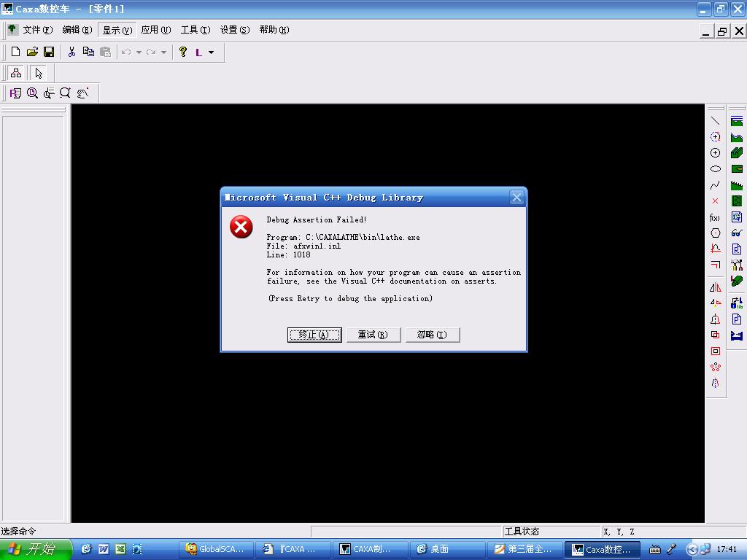The height and width of the screenshot is (560, 747).
Task: Click the green thread sawtooth icon
Action: tap(737, 184)
